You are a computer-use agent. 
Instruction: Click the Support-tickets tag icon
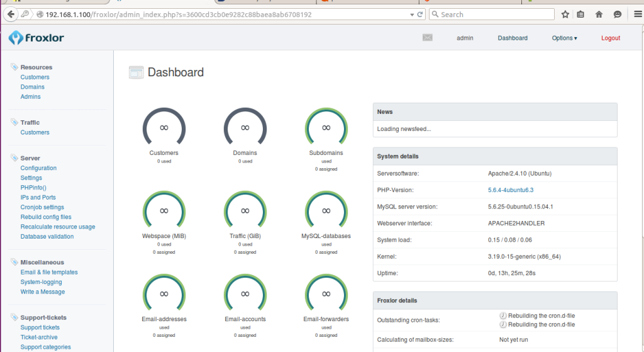click(14, 317)
